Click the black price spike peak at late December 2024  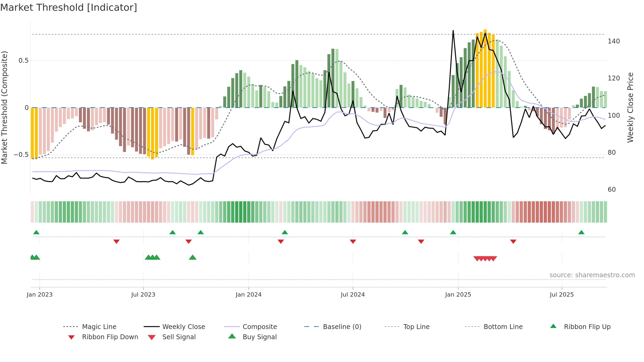[453, 31]
